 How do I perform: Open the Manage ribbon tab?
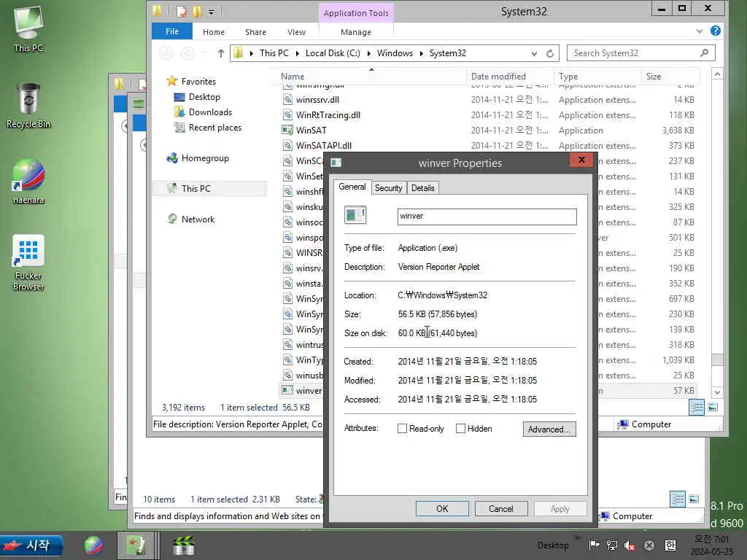tap(356, 32)
